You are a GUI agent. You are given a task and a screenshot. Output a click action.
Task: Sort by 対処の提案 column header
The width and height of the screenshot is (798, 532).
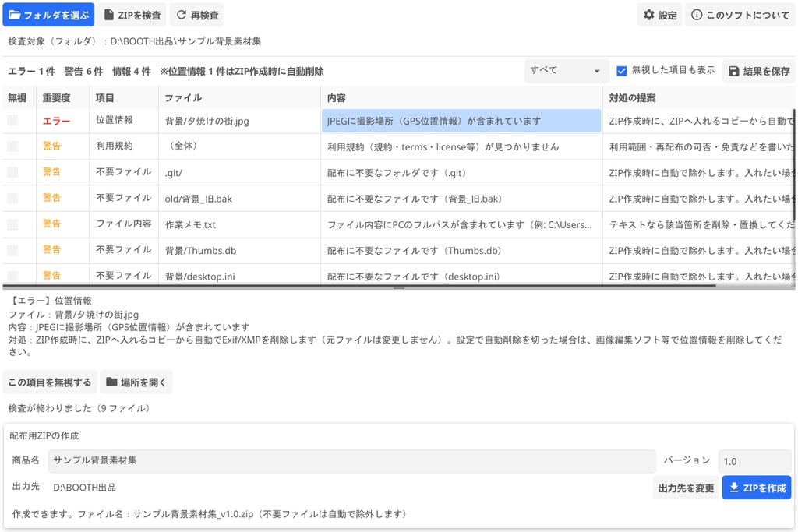click(x=699, y=97)
